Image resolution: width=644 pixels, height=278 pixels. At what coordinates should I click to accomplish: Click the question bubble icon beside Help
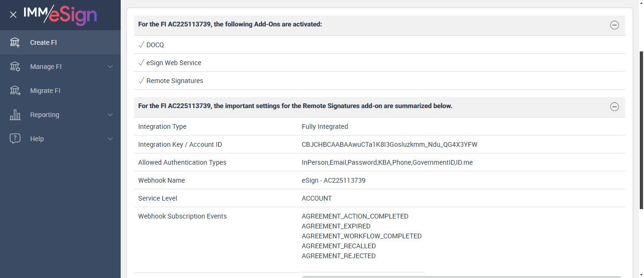coord(15,139)
